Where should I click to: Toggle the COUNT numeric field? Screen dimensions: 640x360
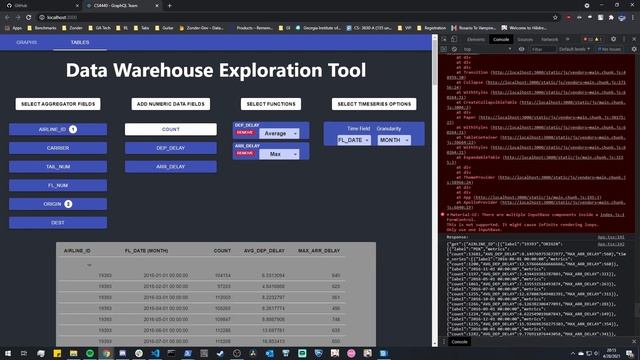pos(171,129)
